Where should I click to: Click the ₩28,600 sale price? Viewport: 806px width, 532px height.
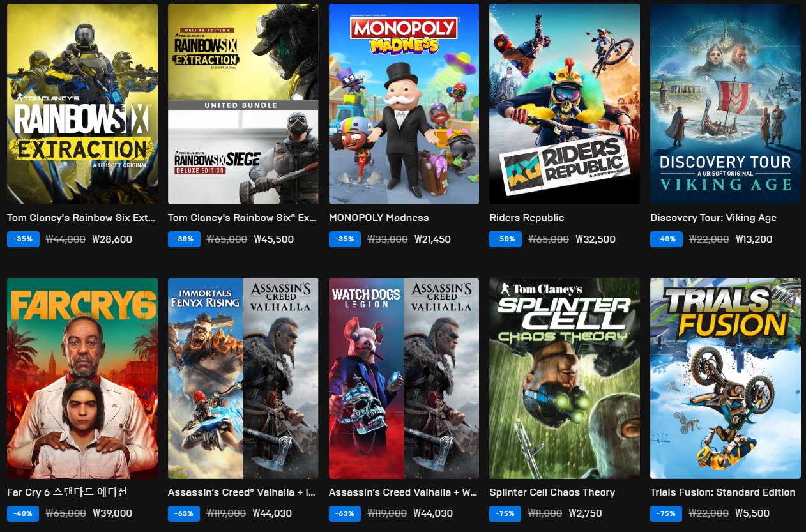click(x=112, y=239)
